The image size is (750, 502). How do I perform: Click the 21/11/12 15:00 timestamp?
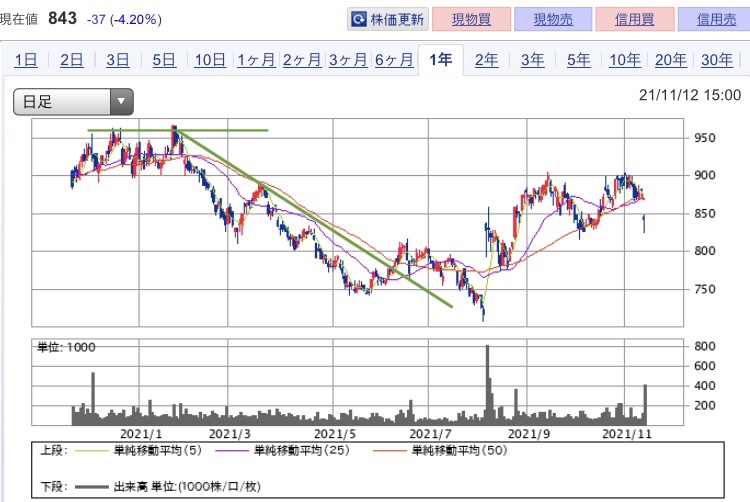[690, 95]
